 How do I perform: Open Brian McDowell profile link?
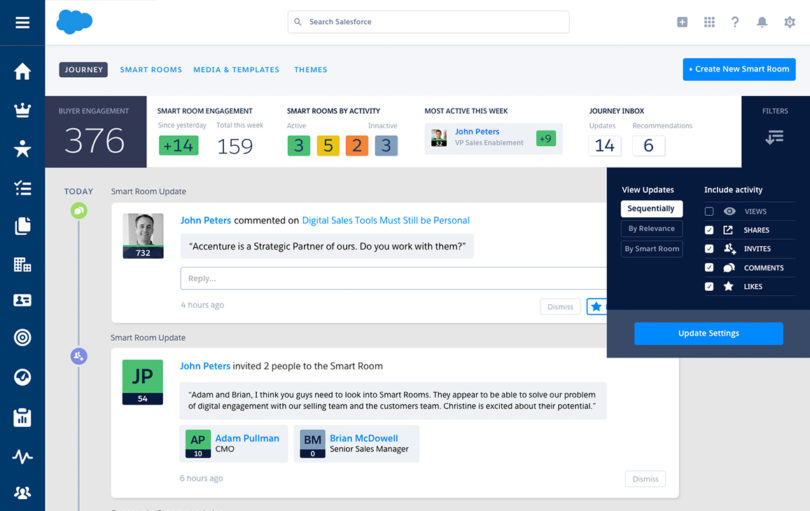tap(364, 438)
